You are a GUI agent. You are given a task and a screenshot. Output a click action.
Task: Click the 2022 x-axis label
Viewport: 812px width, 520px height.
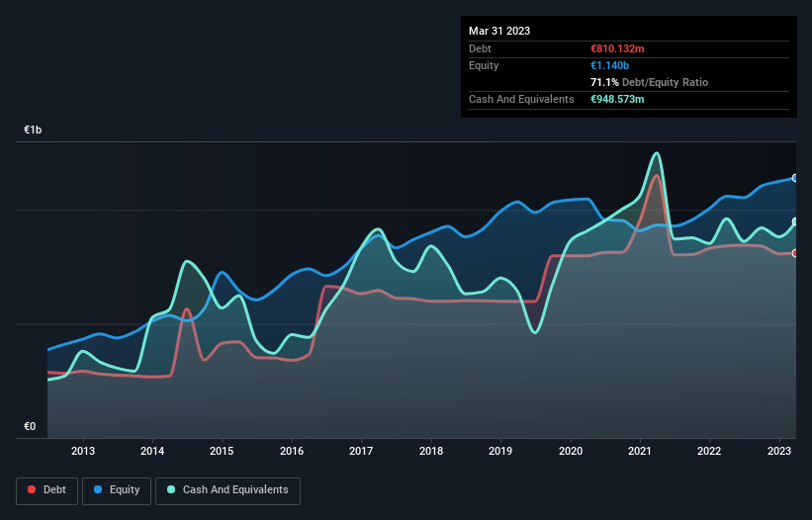pyautogui.click(x=709, y=451)
